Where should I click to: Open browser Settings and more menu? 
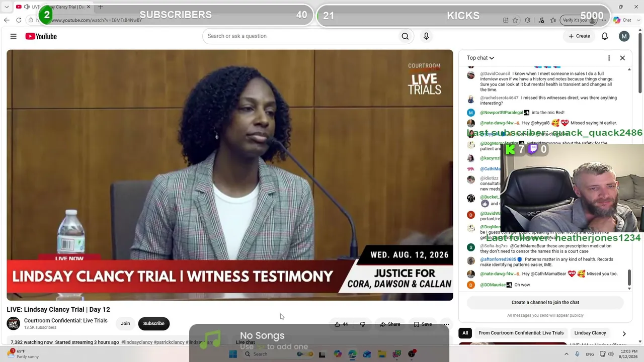coord(604,20)
